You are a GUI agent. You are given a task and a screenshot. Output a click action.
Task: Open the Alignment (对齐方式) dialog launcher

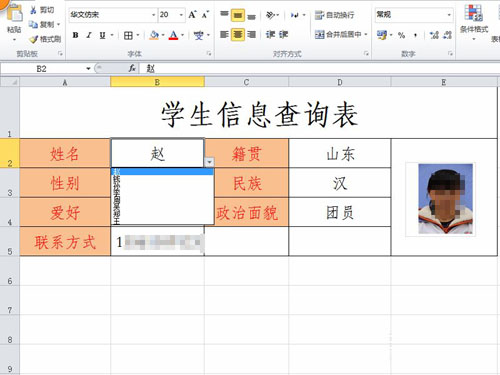[366, 53]
